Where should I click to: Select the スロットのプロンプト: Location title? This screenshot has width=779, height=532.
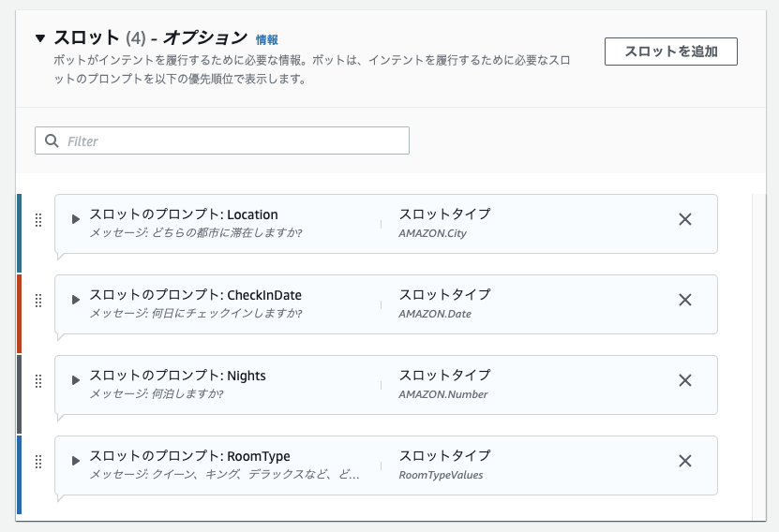click(x=184, y=214)
